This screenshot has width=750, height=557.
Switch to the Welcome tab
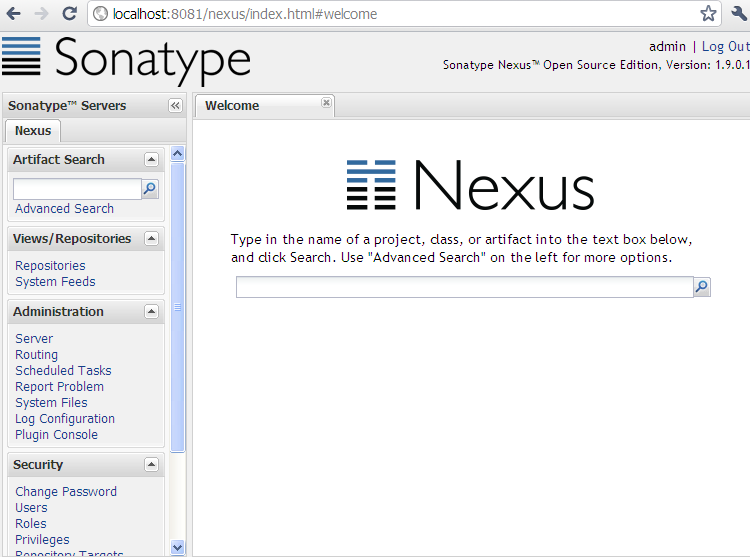tap(232, 106)
